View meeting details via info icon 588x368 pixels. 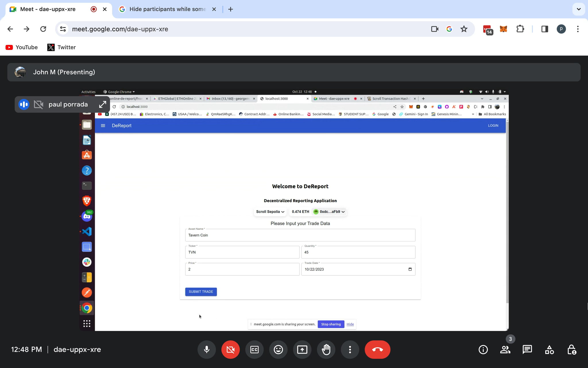pyautogui.click(x=483, y=350)
